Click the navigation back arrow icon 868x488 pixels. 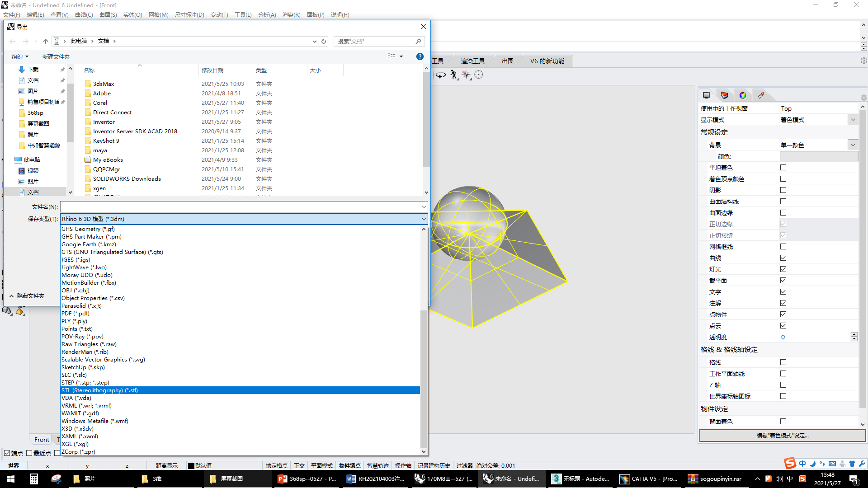click(x=12, y=41)
